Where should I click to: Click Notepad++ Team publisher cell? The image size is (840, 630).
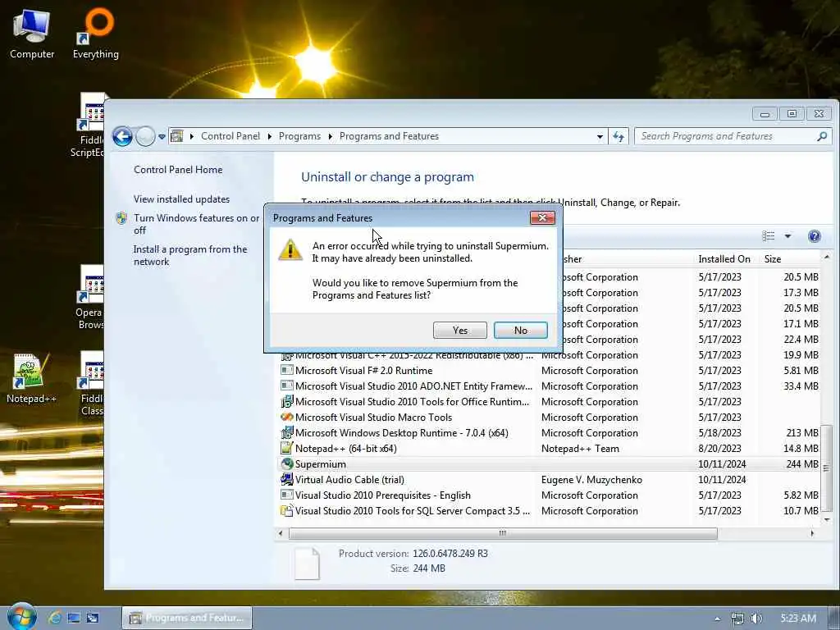[x=580, y=449]
